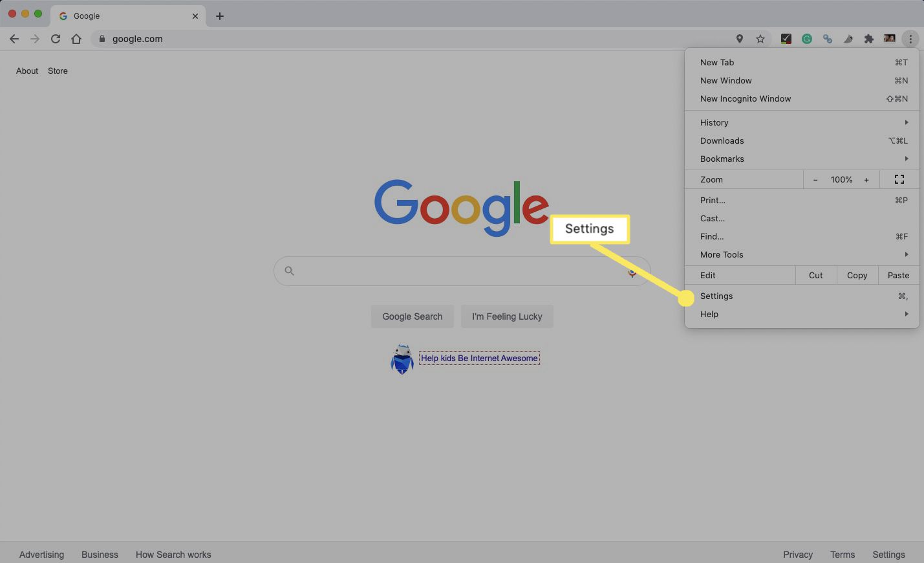Viewport: 924px width, 563px height.
Task: Bookmark this page with the star icon
Action: coord(760,39)
